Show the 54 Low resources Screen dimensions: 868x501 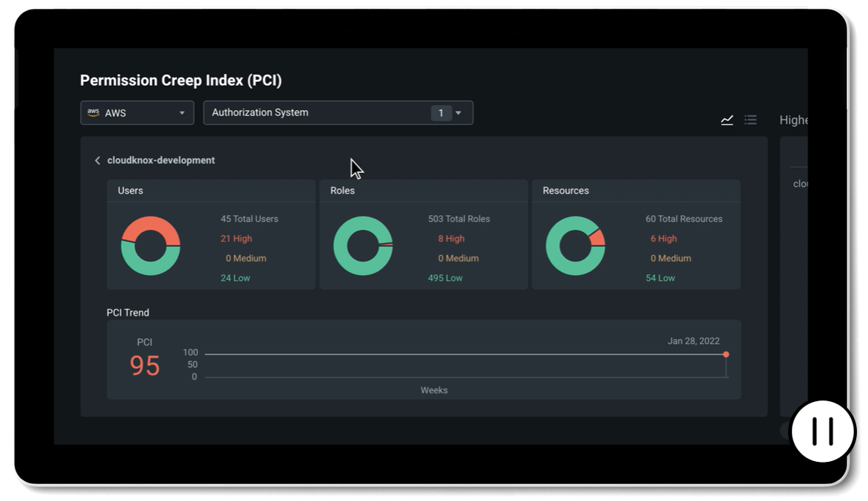(660, 278)
